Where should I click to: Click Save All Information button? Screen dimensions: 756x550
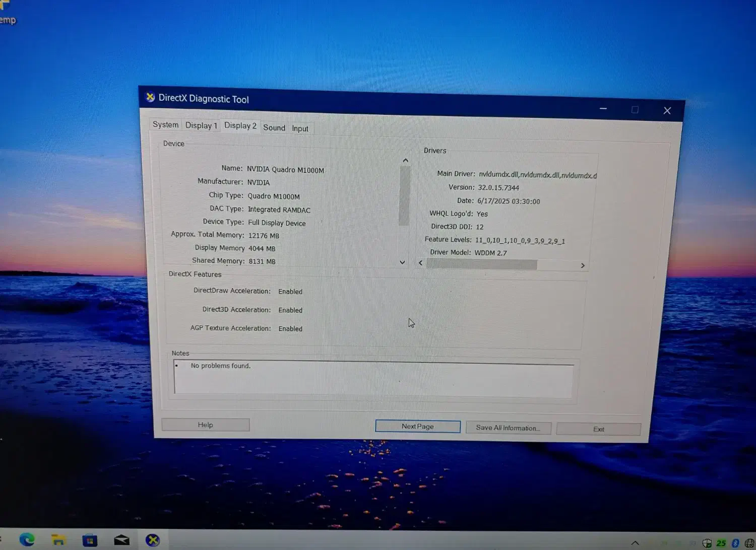point(508,428)
